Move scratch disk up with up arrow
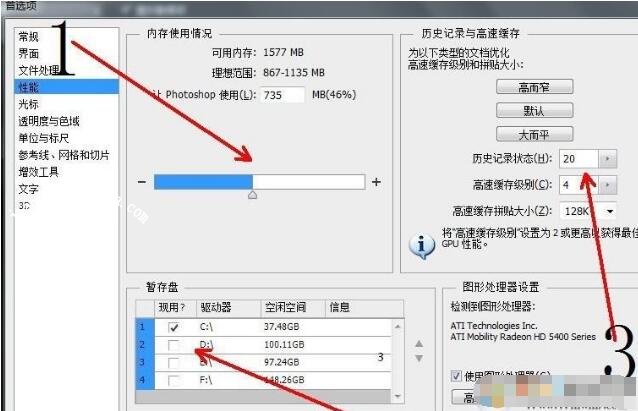This screenshot has width=638, height=411. (x=419, y=344)
